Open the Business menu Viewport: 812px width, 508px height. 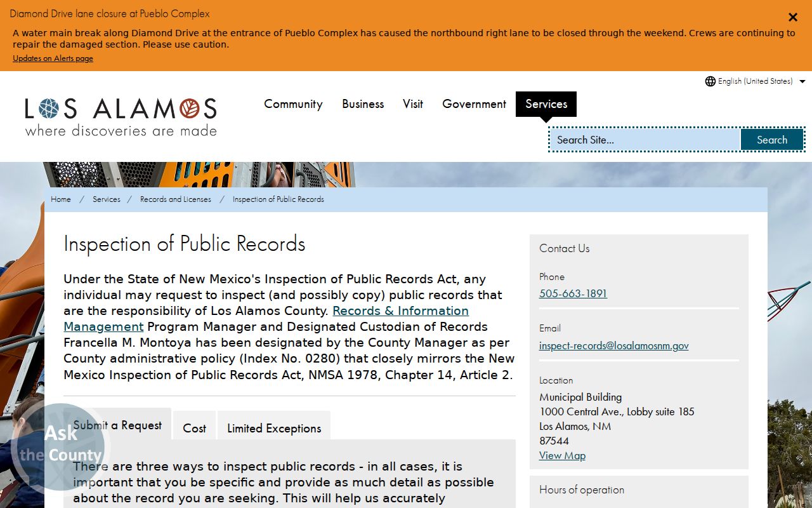(363, 104)
